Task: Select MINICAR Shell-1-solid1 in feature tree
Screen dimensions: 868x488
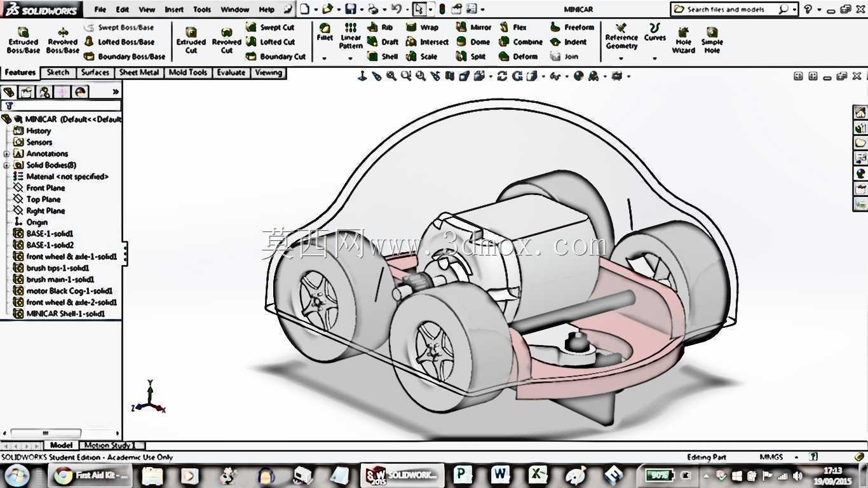Action: click(x=65, y=314)
